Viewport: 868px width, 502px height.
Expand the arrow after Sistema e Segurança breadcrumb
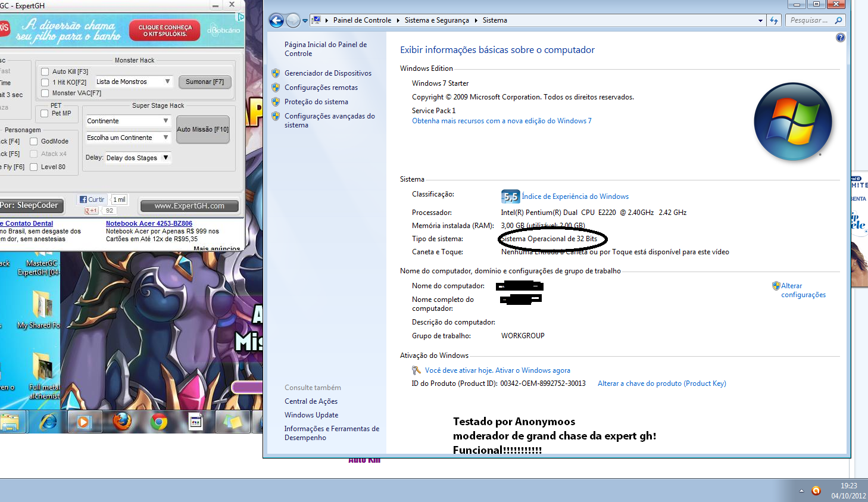(476, 20)
